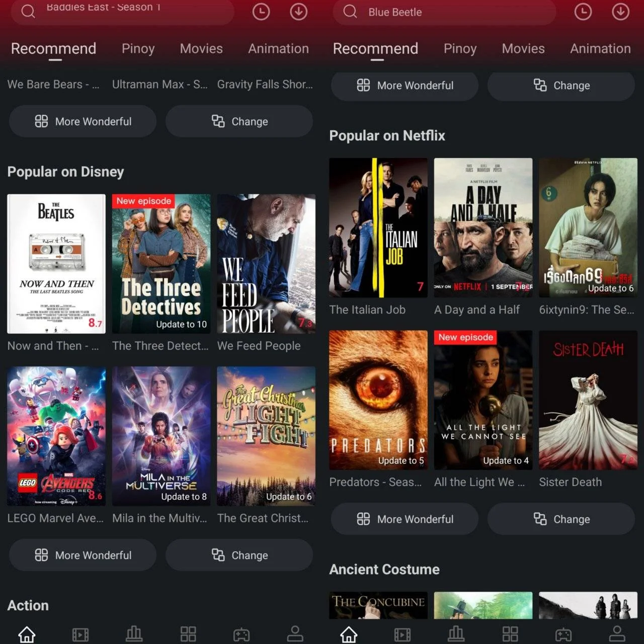Tap the film clip icon on the Disney screen

pos(80,634)
